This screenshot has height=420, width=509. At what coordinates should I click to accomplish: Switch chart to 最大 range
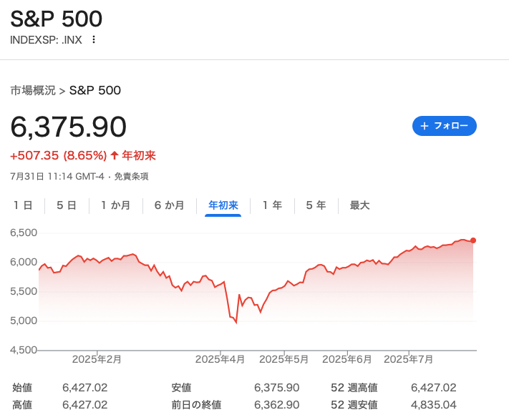click(x=359, y=205)
